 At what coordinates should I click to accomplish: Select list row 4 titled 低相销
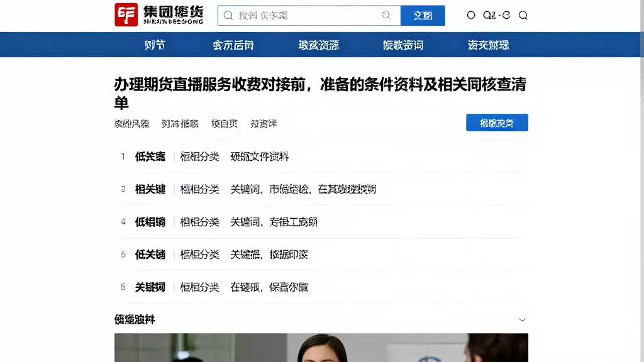(321, 222)
